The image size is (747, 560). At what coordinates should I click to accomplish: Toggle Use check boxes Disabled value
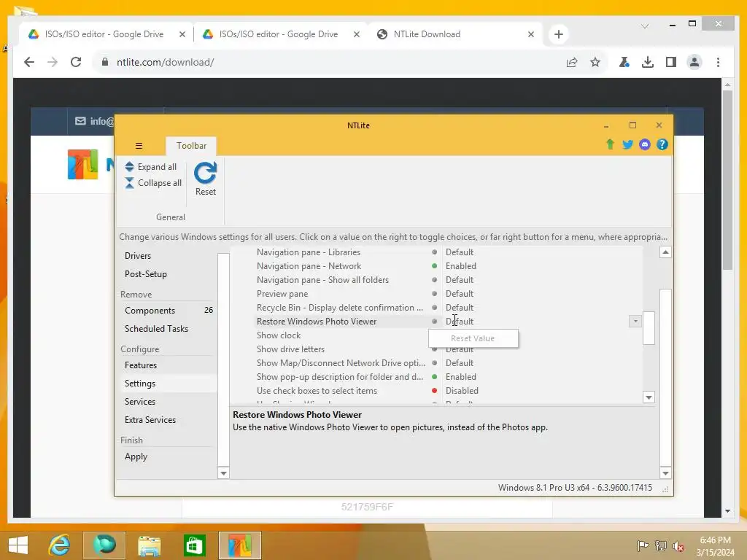point(462,391)
